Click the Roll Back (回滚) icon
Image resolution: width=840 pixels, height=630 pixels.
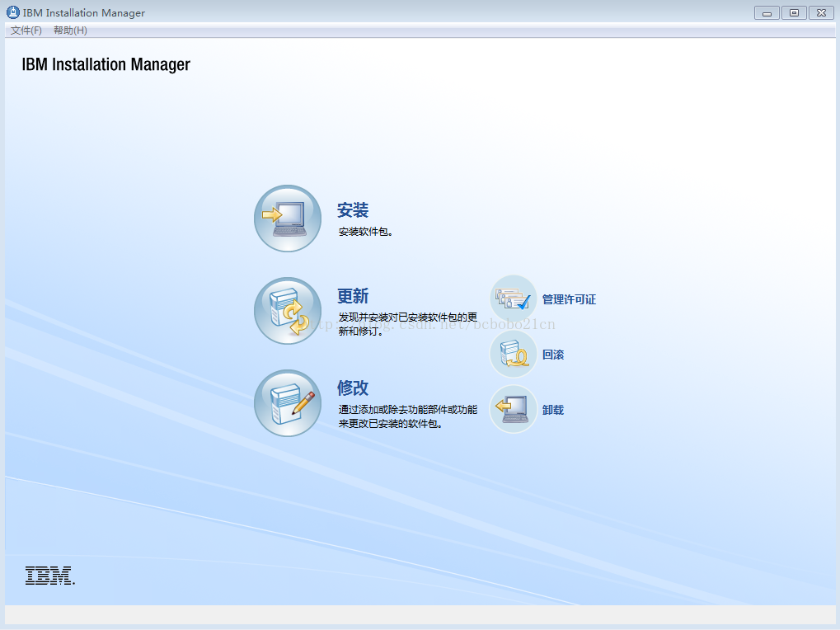tap(514, 354)
